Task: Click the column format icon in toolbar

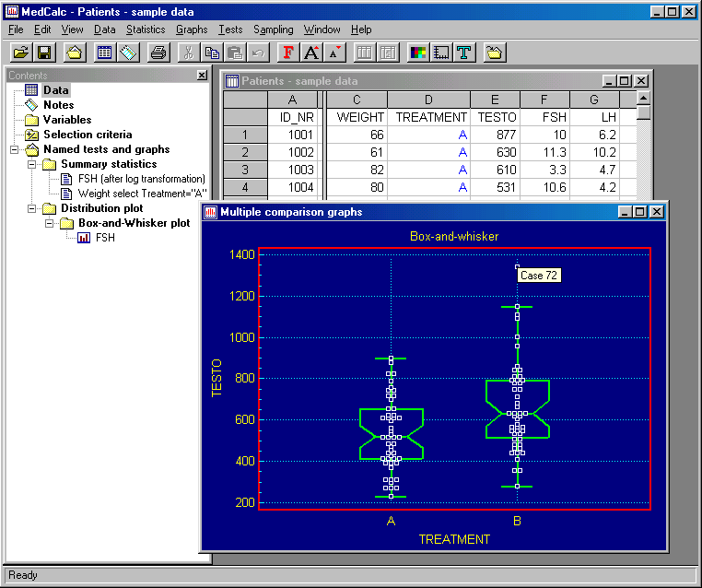Action: point(365,53)
